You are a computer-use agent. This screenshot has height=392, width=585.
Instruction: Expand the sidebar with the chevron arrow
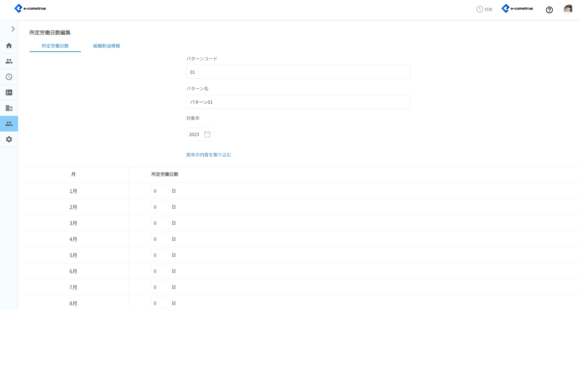[13, 29]
